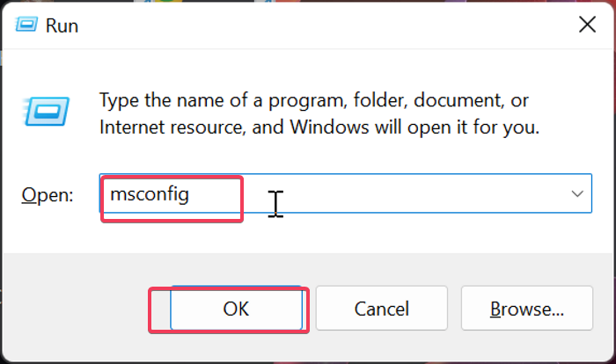Click the "Open:" field label
This screenshot has height=364, width=616.
[x=48, y=195]
